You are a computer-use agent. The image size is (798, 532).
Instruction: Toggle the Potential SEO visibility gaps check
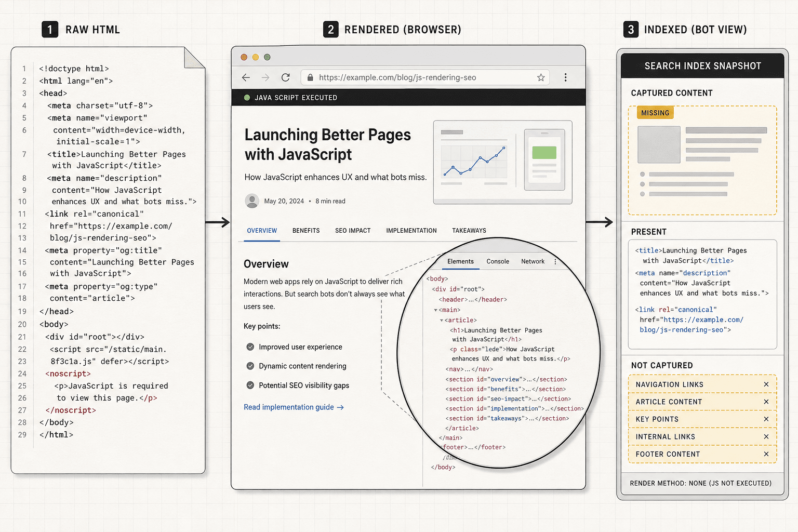250,385
